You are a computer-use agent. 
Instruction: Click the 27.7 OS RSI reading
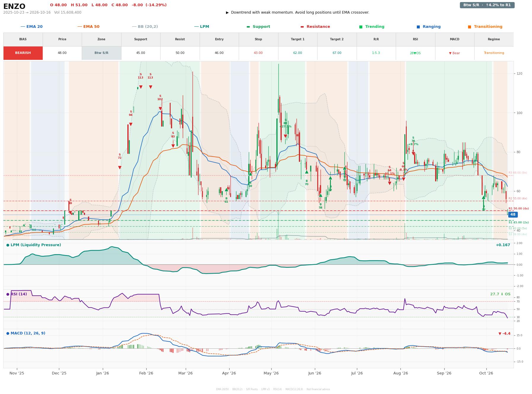(500, 294)
